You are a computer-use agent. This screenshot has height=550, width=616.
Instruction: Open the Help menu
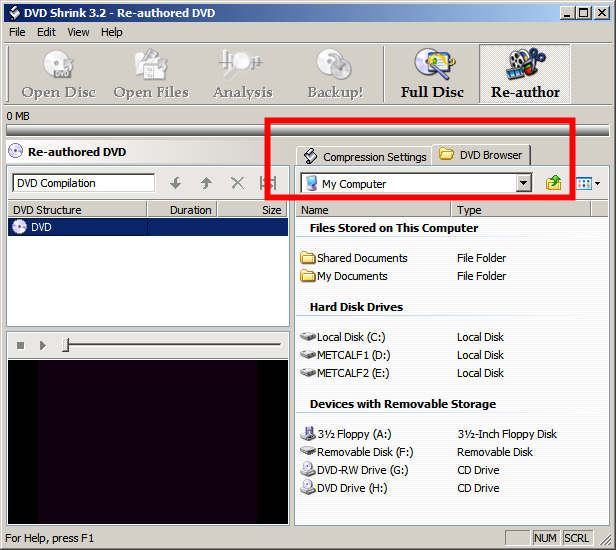click(x=112, y=32)
